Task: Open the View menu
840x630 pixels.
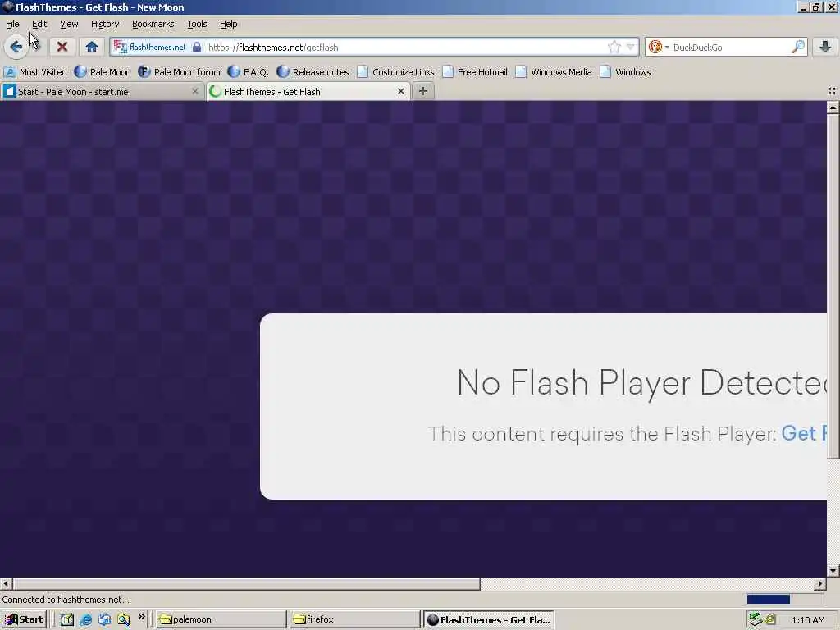Action: click(69, 24)
